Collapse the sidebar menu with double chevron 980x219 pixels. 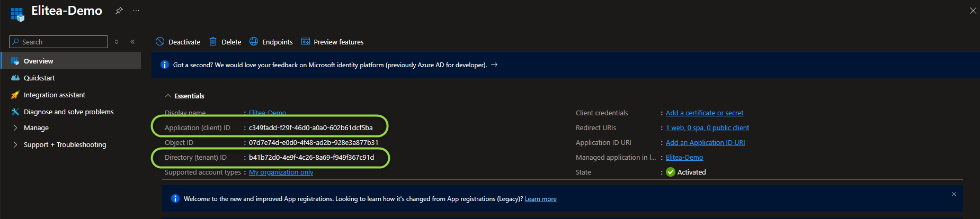pos(132,42)
